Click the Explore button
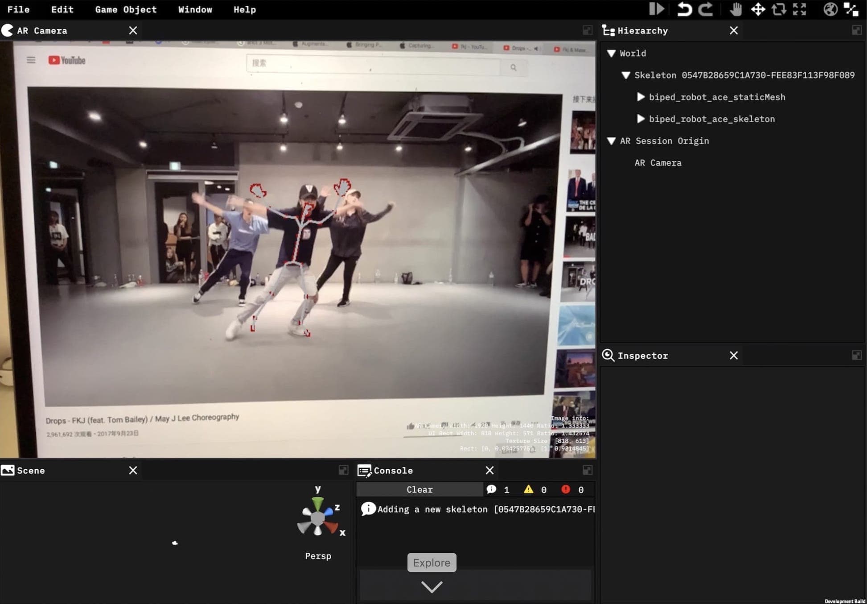This screenshot has width=868, height=604. point(432,563)
